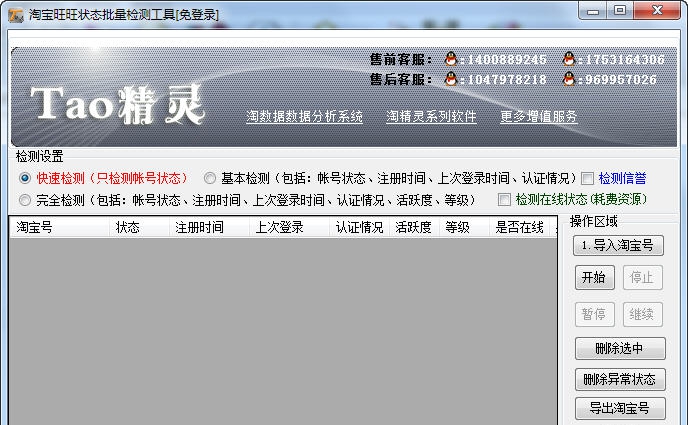Click QQ penguin icon beside 1047978218
The height and width of the screenshot is (425, 688).
451,79
